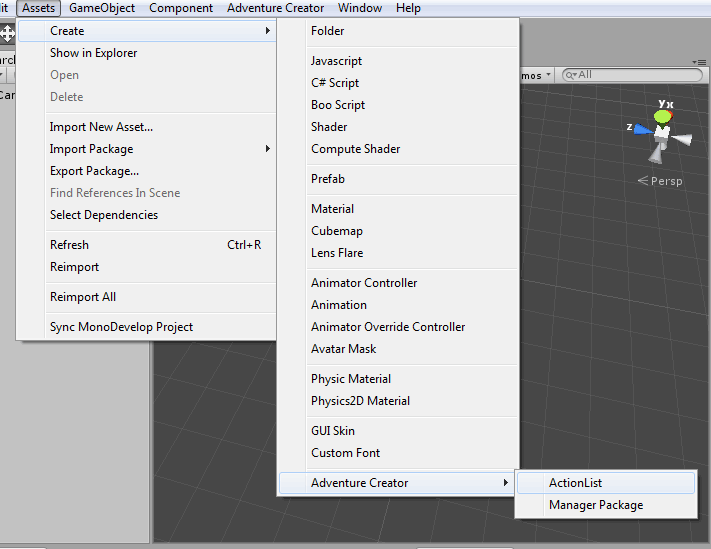Create a new Compute Shader
Image resolution: width=711 pixels, height=549 pixels.
pyautogui.click(x=398, y=149)
